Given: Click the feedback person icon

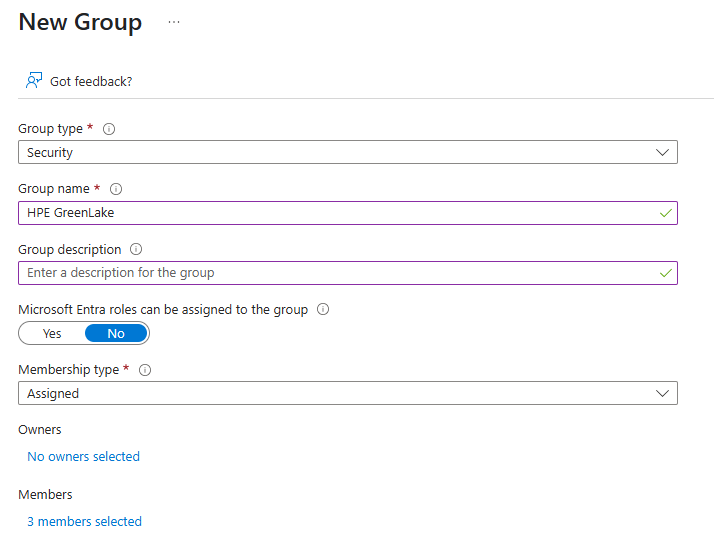Looking at the screenshot, I should (34, 81).
